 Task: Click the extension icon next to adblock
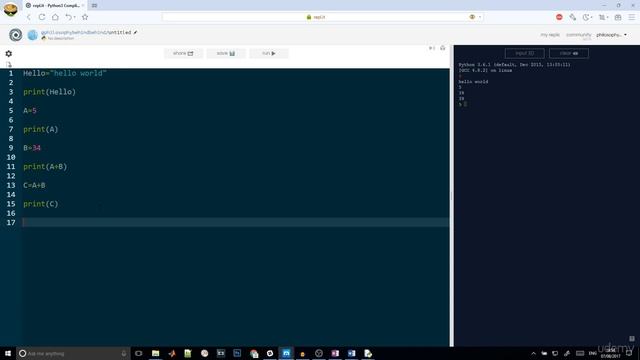(573, 17)
